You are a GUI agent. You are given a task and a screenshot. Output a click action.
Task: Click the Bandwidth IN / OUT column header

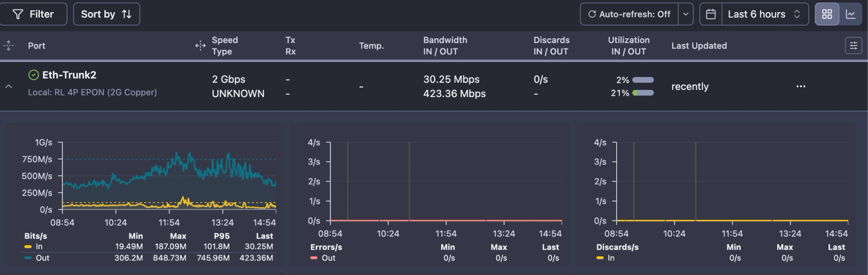[445, 46]
